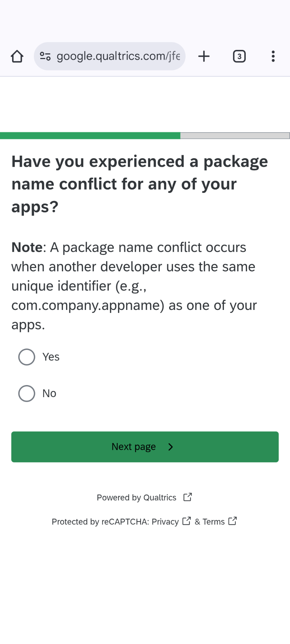Image resolution: width=290 pixels, height=644 pixels.
Task: Click the survey question heading text
Action: pos(140,184)
